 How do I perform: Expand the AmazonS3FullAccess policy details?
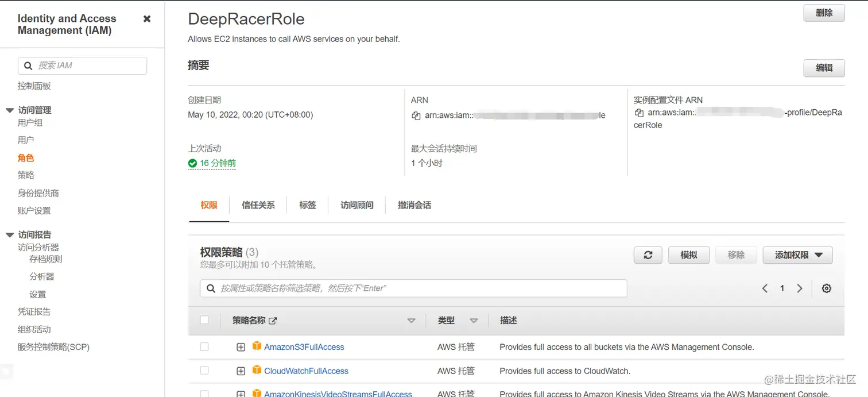tap(241, 347)
